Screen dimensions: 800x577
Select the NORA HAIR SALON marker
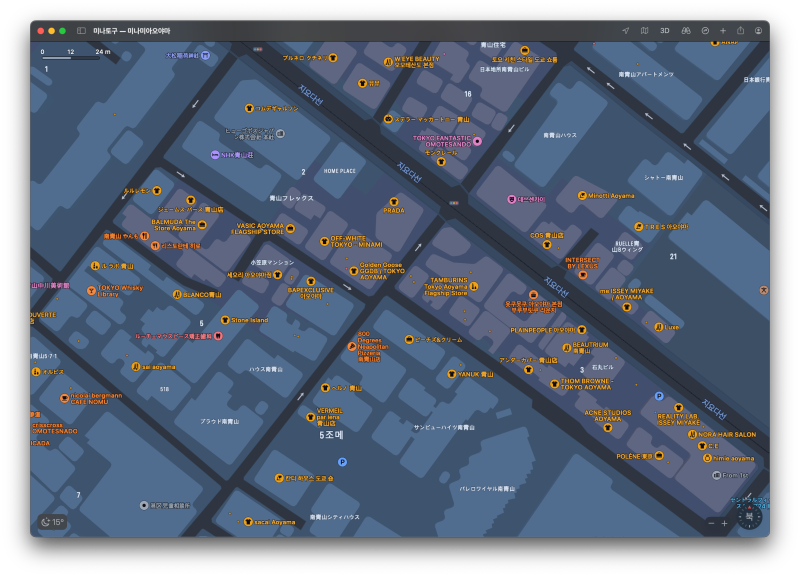click(x=692, y=434)
